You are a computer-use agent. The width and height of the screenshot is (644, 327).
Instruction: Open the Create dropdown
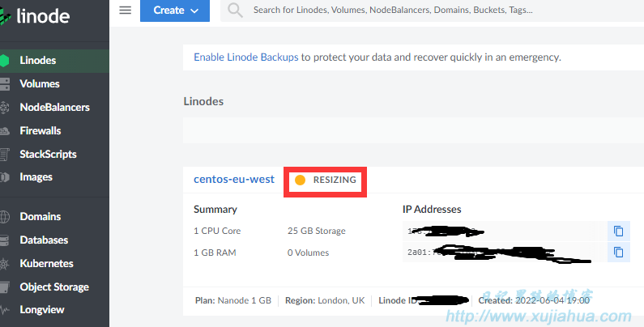click(x=175, y=11)
